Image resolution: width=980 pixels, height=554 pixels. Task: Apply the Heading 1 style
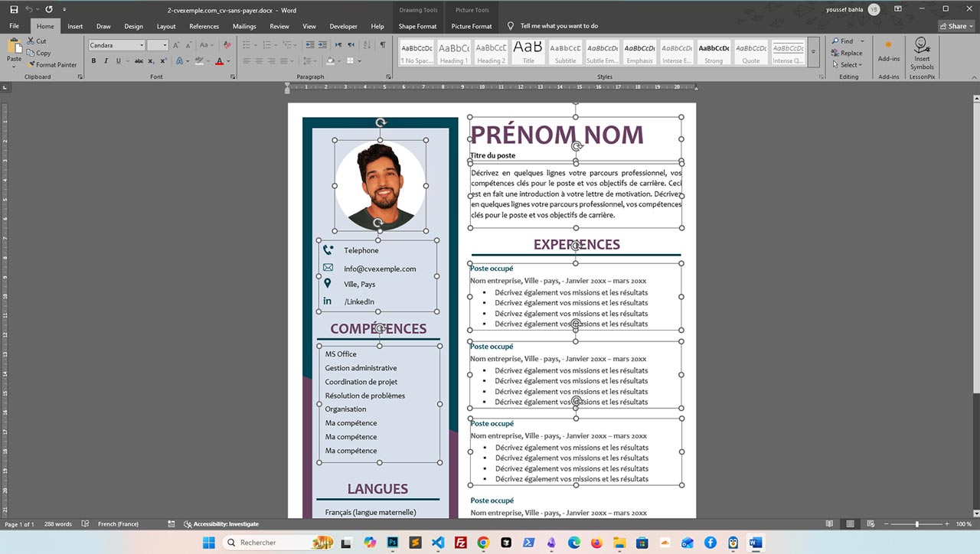click(x=454, y=53)
